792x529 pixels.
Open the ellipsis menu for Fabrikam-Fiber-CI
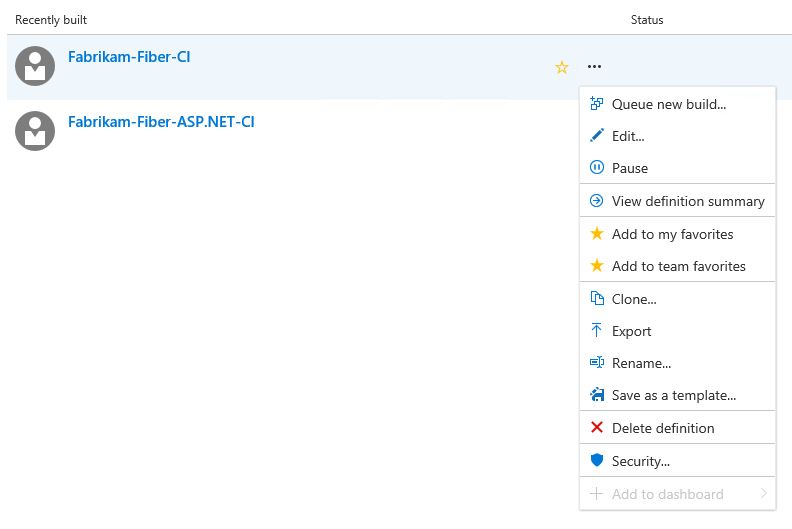(594, 67)
